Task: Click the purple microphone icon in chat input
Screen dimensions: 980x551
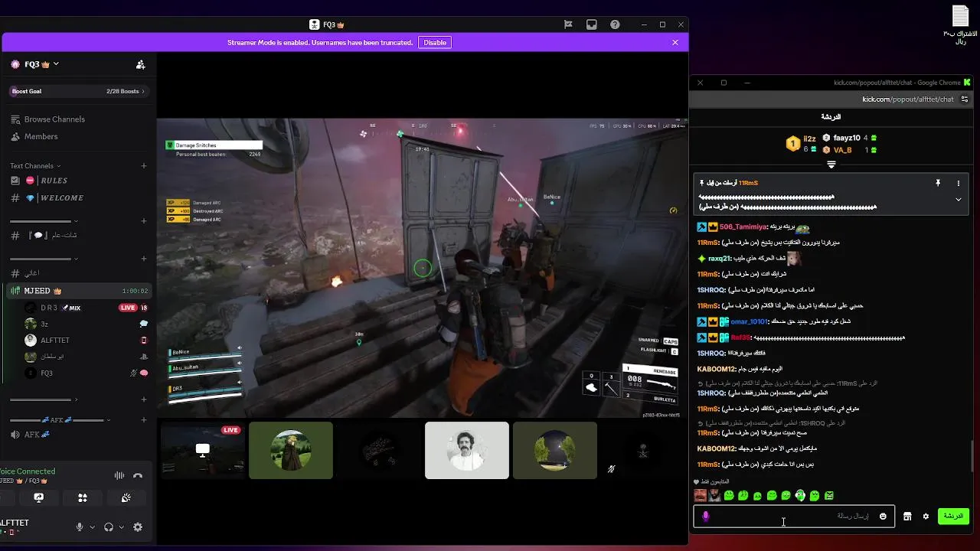Action: 706,517
